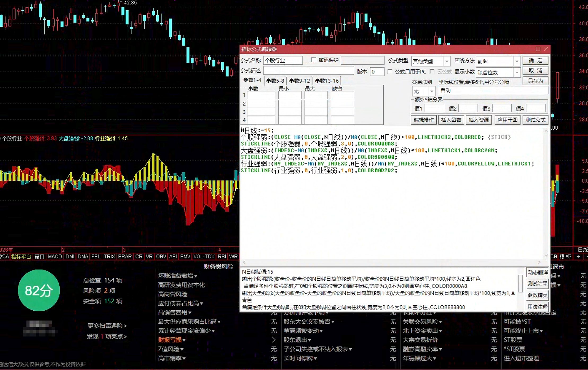Switch to the 参数5-8 tab
The width and height of the screenshot is (588, 370).
click(x=275, y=81)
